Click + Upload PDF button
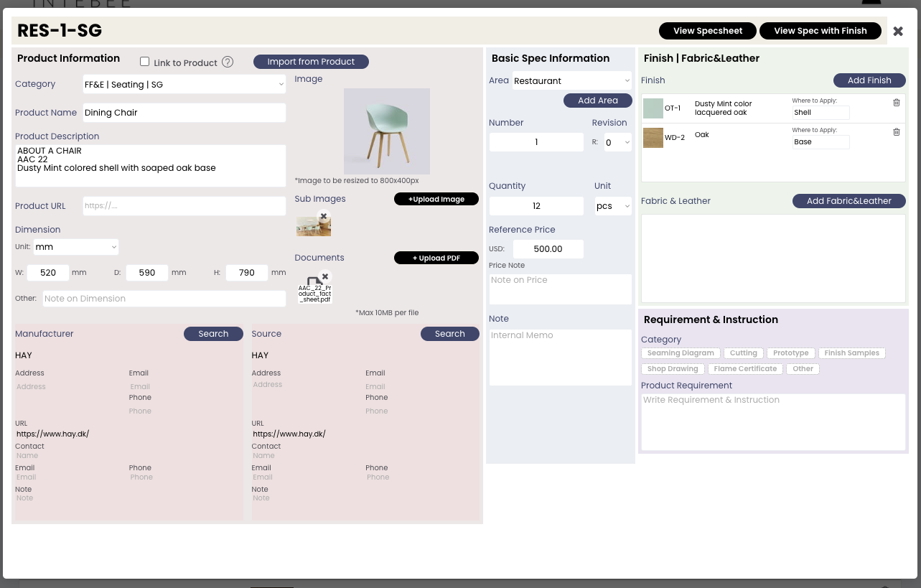The image size is (921, 588). tap(436, 258)
